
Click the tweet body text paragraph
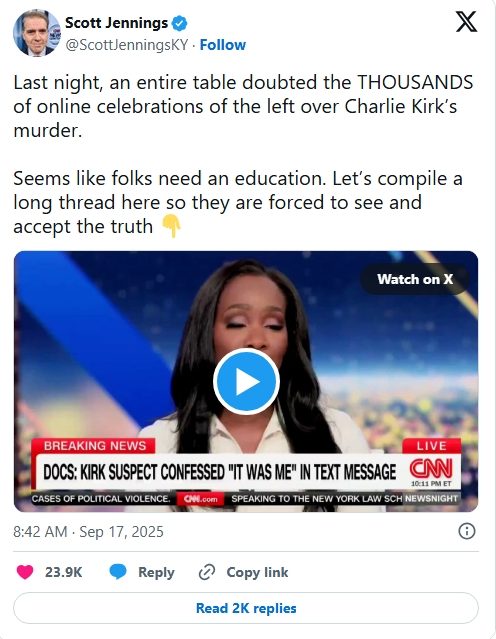pos(243,154)
